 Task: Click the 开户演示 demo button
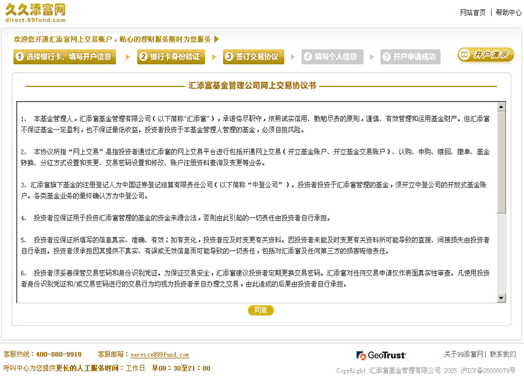coord(486,55)
